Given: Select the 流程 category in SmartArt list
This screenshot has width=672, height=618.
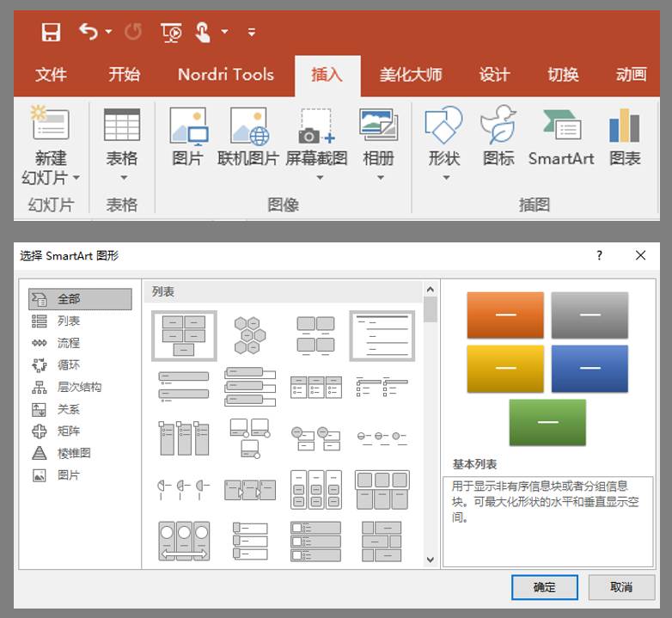Looking at the screenshot, I should (x=69, y=343).
